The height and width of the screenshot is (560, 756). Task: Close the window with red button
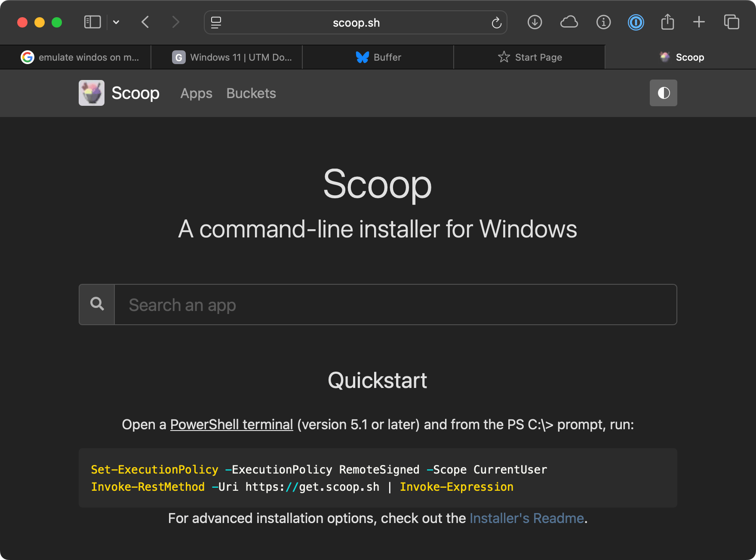(x=22, y=22)
